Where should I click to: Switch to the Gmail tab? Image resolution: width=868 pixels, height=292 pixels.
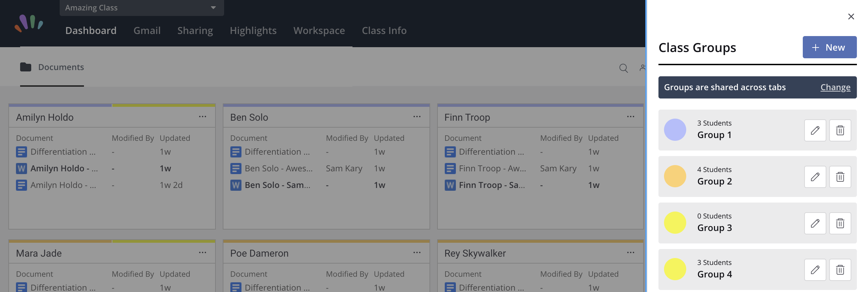pyautogui.click(x=147, y=31)
